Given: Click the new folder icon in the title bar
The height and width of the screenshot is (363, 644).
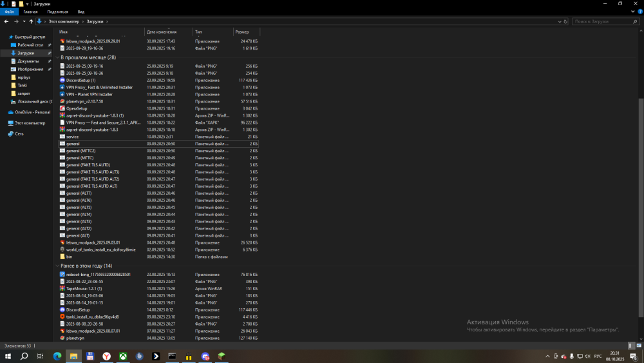Looking at the screenshot, I should tap(21, 4).
